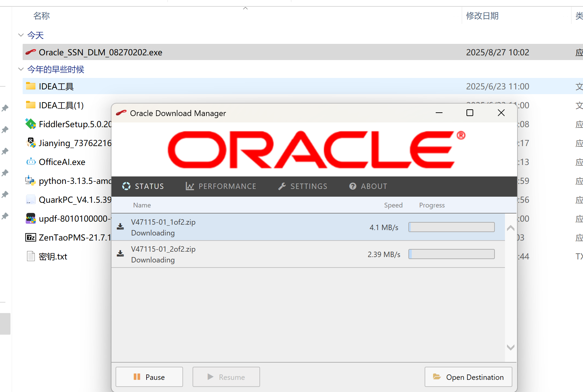Switch to the ABOUT tab

[x=368, y=186]
